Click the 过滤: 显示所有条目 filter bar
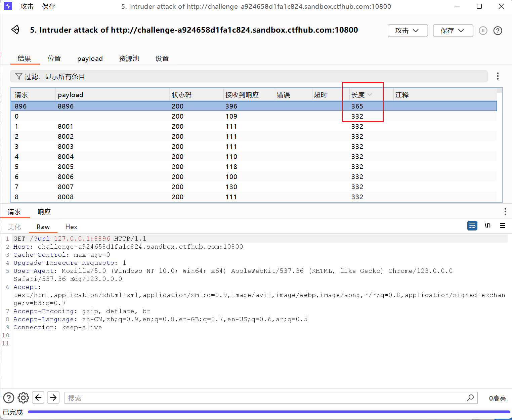 click(x=249, y=76)
